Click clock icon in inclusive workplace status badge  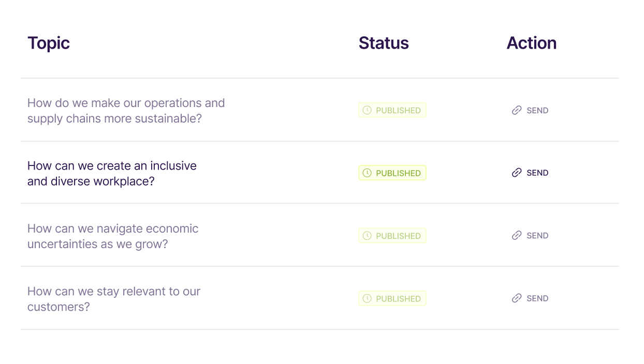[x=367, y=173]
